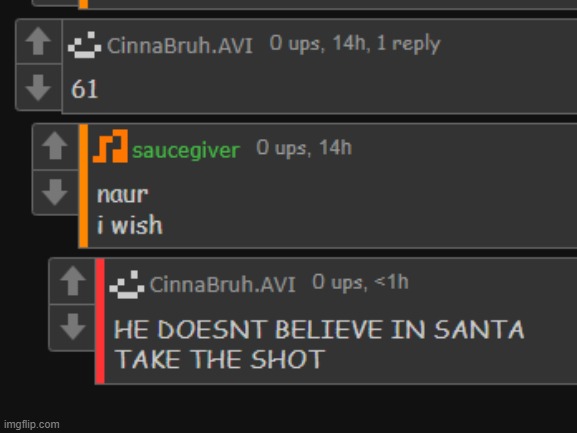
Task: Click the smiley avatar beside the "61" comment
Action: [85, 45]
